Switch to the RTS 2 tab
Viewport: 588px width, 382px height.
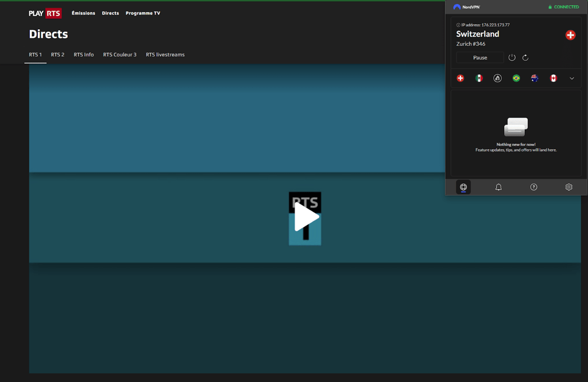tap(57, 54)
